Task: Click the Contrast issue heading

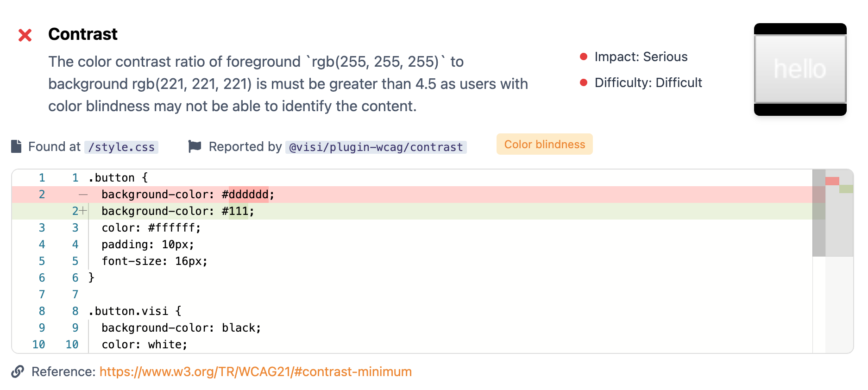Action: click(x=83, y=34)
